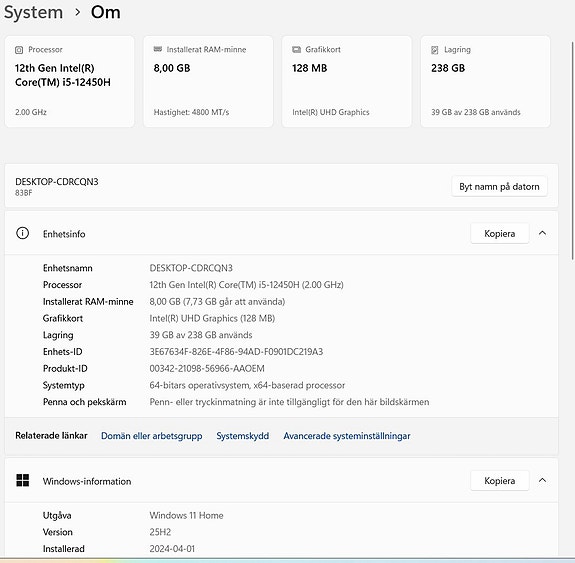Click the Windows logo icon beside Windows-information

[22, 480]
